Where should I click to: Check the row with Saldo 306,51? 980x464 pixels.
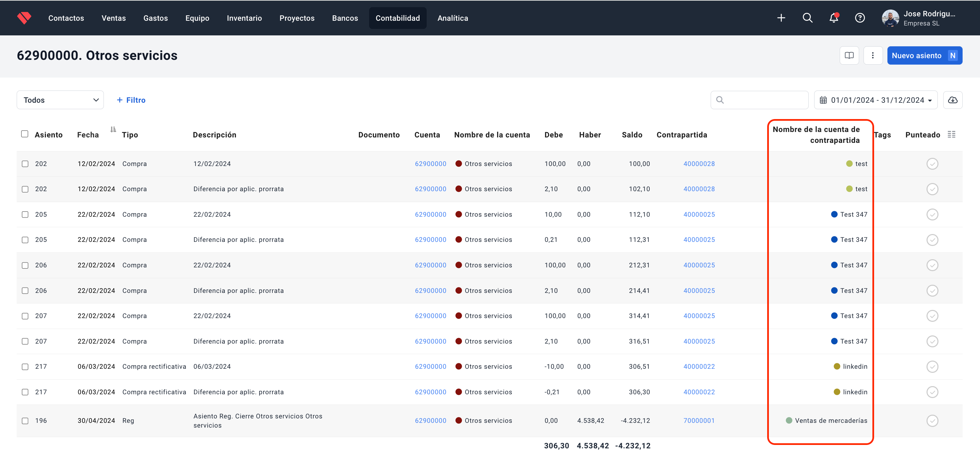click(25, 367)
